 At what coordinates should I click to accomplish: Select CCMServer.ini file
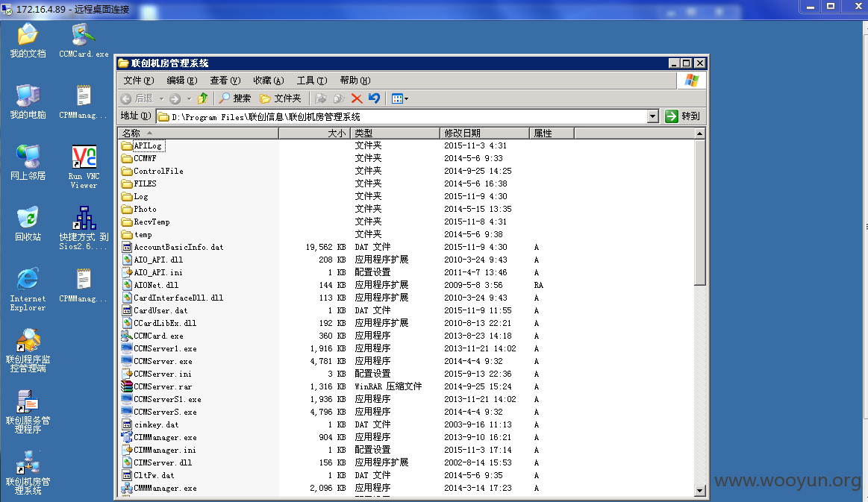(x=157, y=374)
